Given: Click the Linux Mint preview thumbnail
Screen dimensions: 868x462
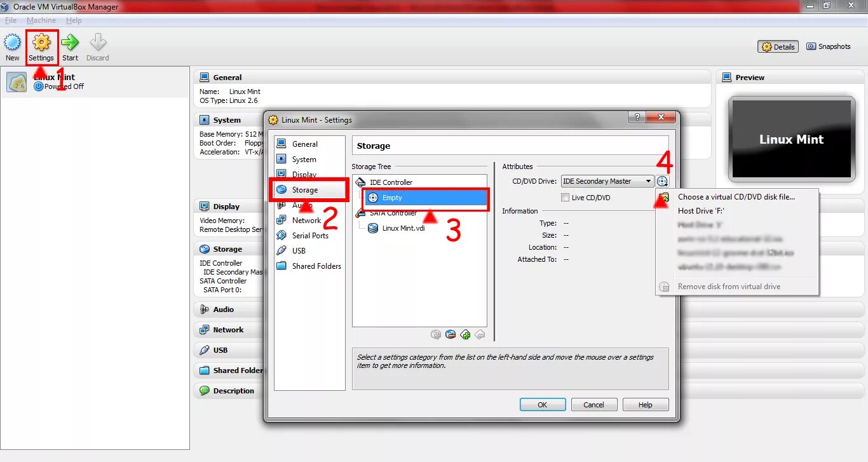Looking at the screenshot, I should click(x=792, y=139).
